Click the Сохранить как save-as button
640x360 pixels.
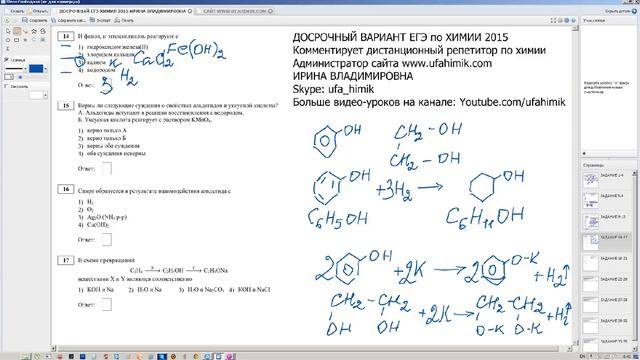click(x=69, y=20)
